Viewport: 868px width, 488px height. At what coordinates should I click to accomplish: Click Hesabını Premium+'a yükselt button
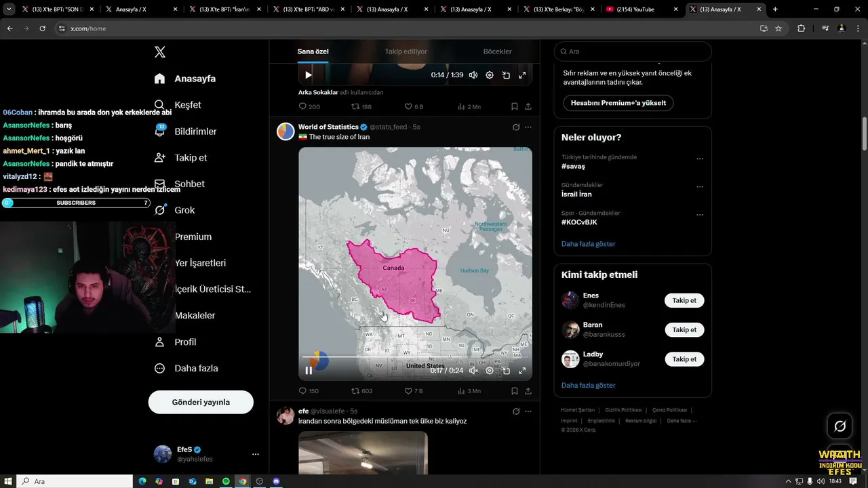618,103
